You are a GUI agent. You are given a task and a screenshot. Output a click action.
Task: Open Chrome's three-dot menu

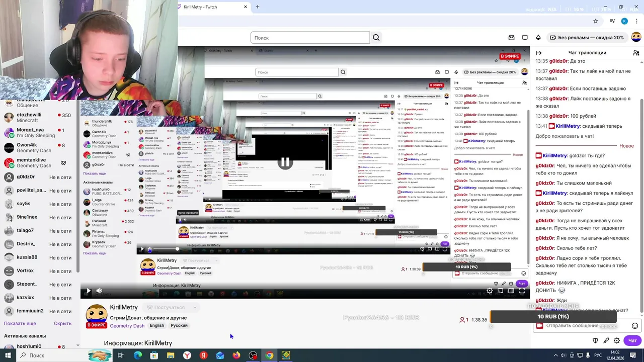tap(636, 21)
